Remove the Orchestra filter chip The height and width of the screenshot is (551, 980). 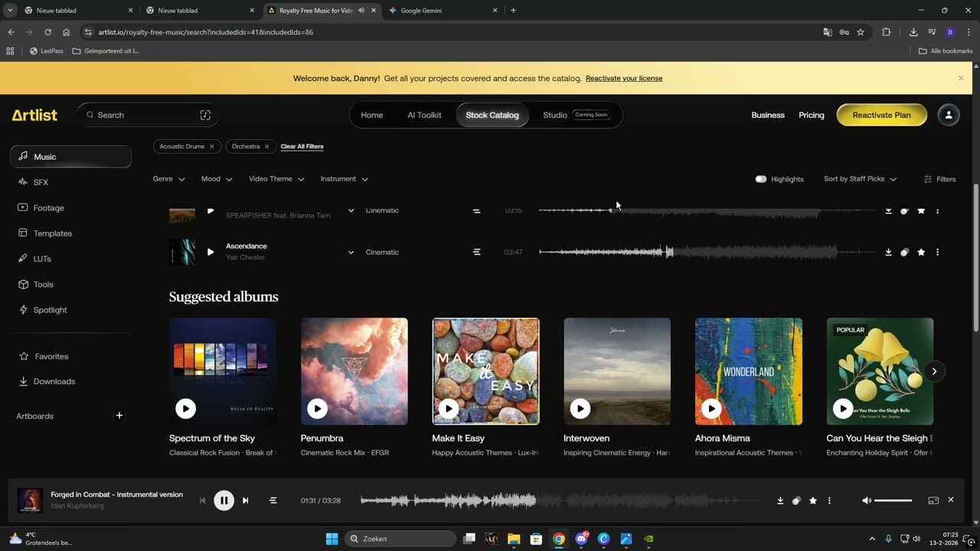click(266, 146)
